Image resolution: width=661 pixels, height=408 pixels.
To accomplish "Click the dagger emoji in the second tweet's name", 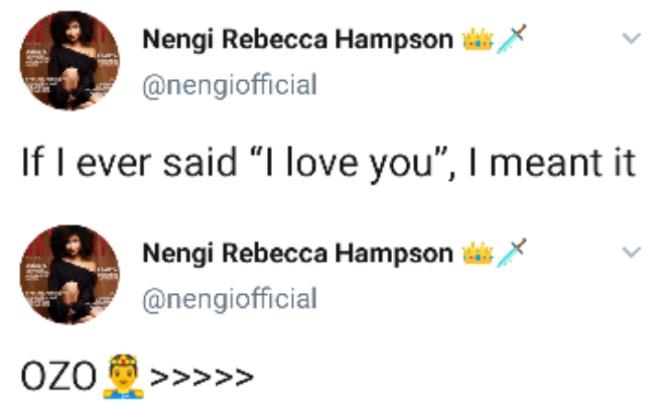I will (x=509, y=254).
